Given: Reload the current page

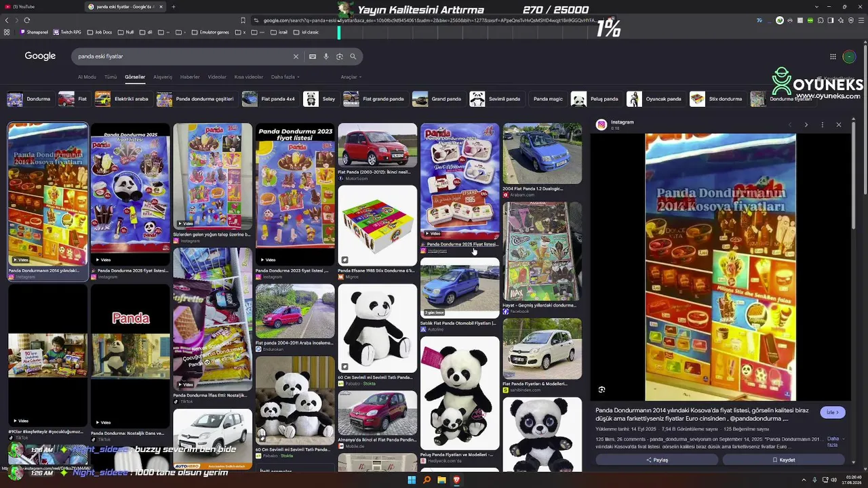Looking at the screenshot, I should click(27, 20).
